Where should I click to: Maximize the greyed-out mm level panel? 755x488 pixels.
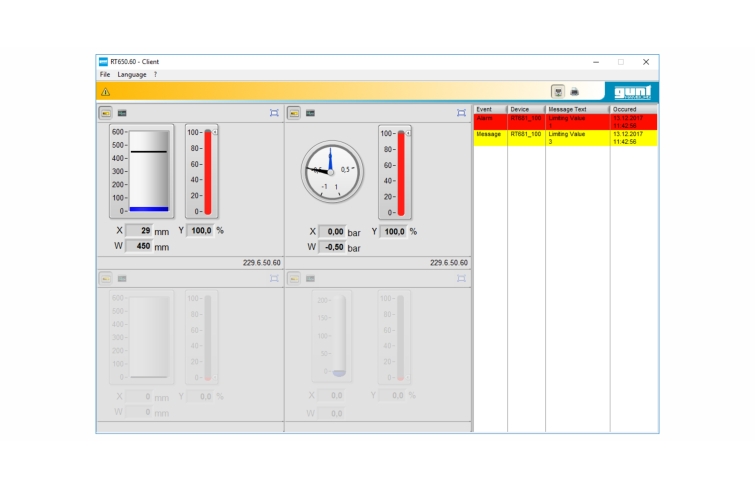(274, 278)
